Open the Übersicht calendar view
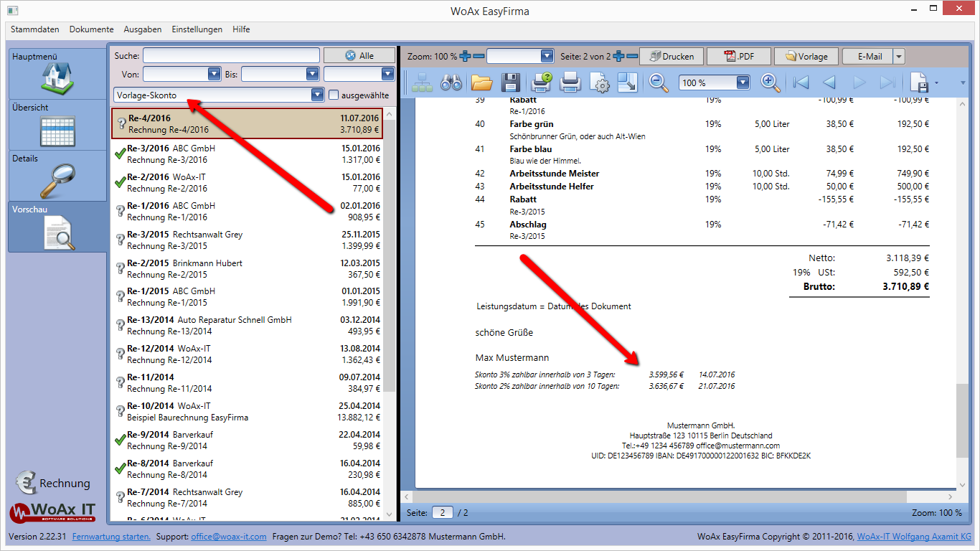 pos(56,131)
